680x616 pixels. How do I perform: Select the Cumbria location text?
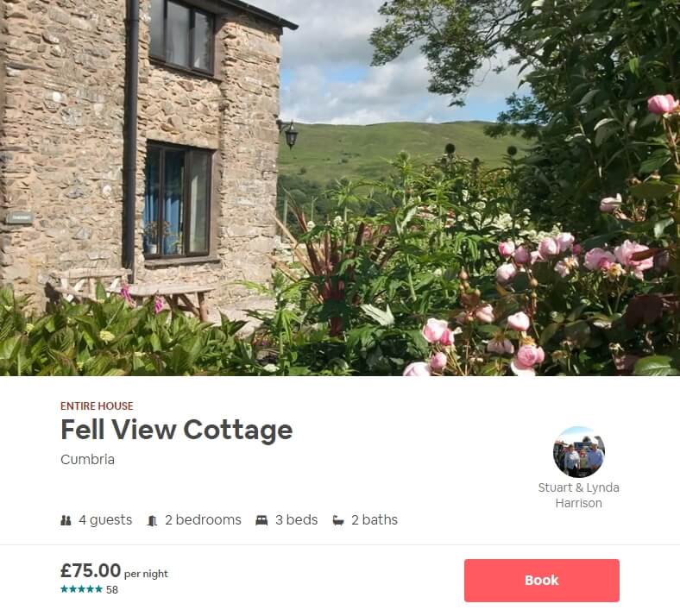click(88, 460)
